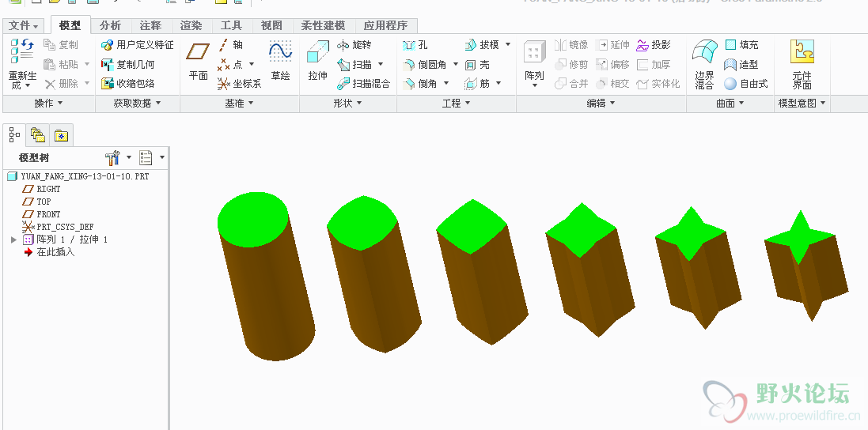This screenshot has width=868, height=430.
Task: Open the model tree show options icon
Action: point(146,158)
